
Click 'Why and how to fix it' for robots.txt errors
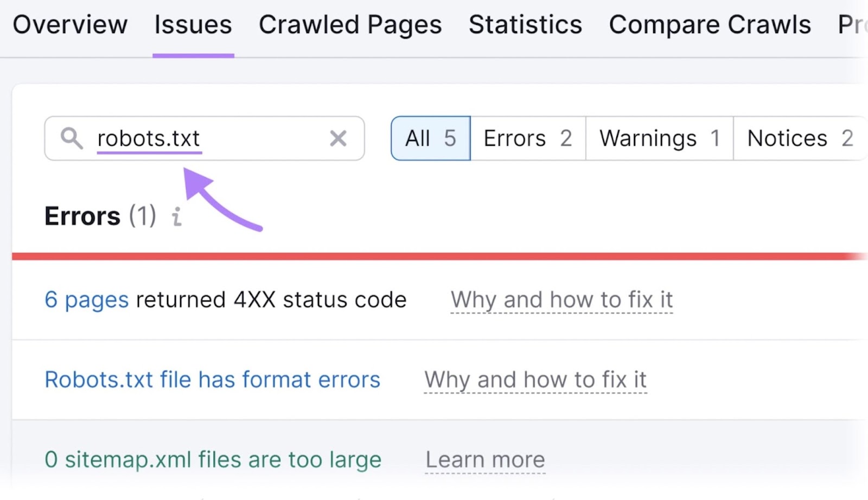(x=535, y=380)
